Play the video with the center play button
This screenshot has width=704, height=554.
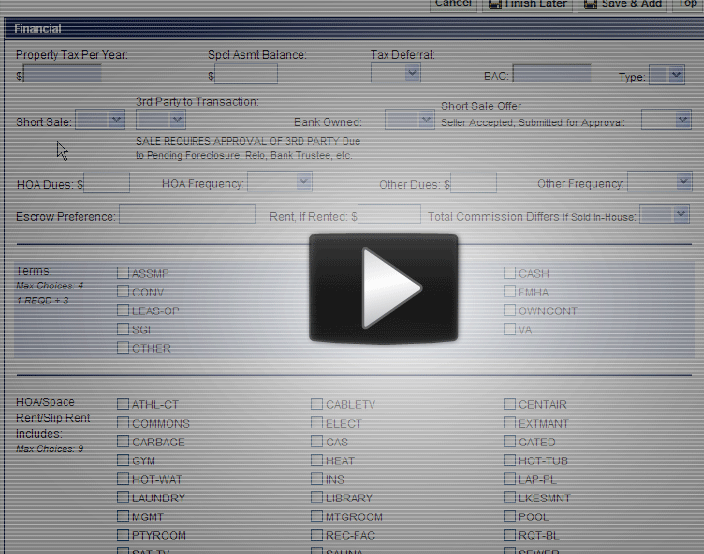[383, 288]
